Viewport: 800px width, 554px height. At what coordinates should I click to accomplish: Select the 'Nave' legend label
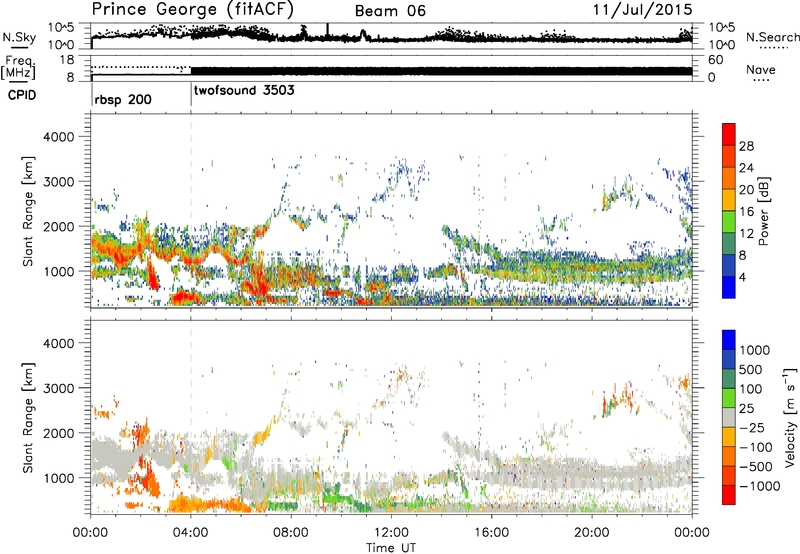click(760, 69)
